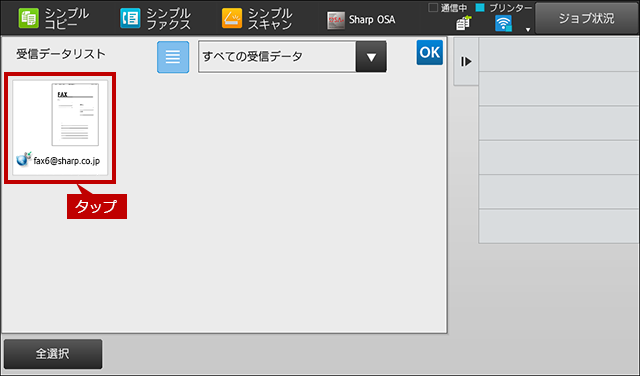Open the Sharp OSA application icon
Screen dimensions: 640x376
pos(336,20)
